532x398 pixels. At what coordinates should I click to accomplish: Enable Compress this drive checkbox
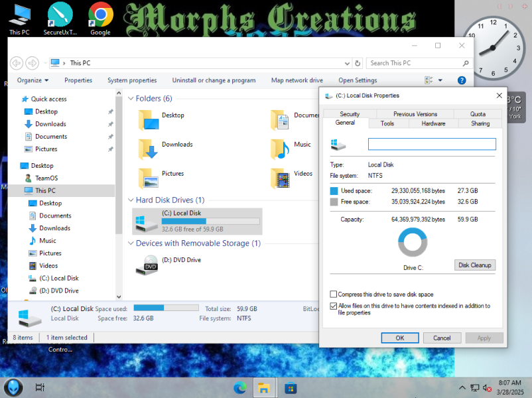coord(334,294)
